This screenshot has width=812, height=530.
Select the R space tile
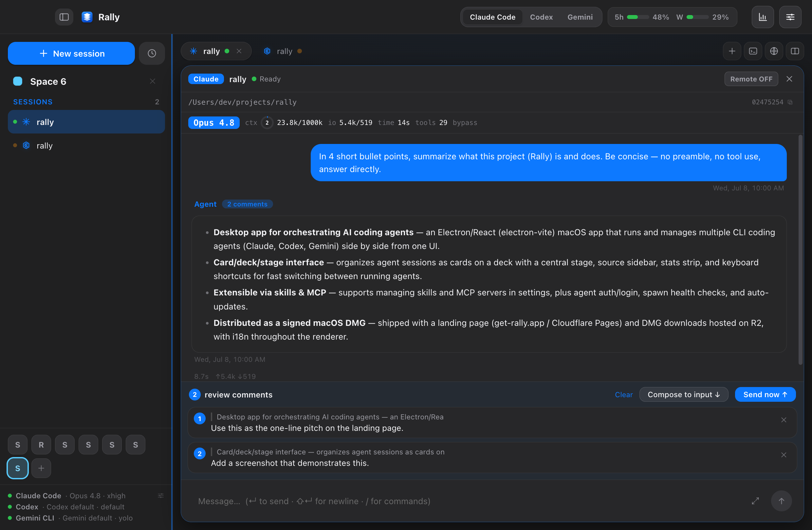(x=41, y=445)
